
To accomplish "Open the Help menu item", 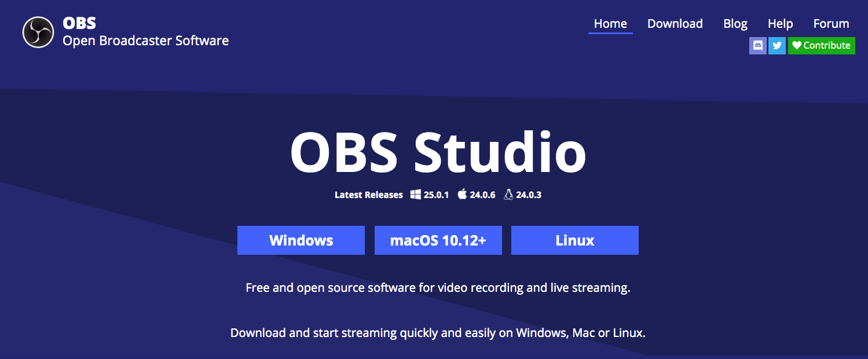I will (x=780, y=24).
